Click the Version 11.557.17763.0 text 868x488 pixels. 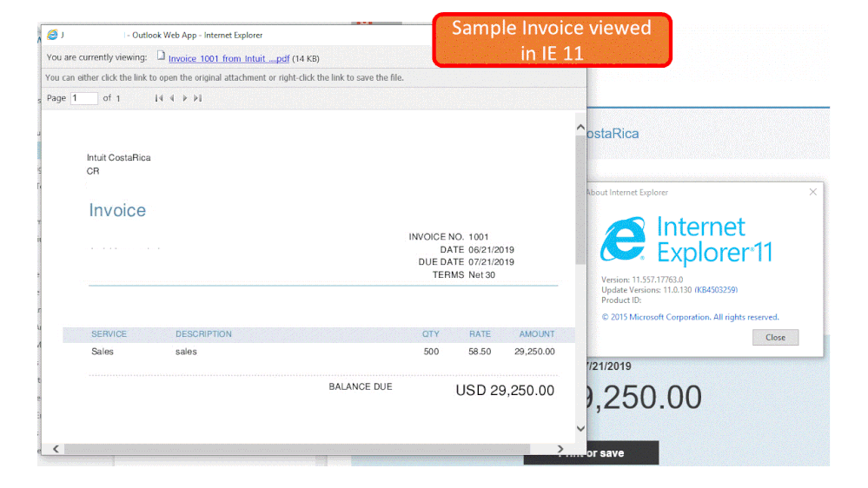(x=642, y=280)
